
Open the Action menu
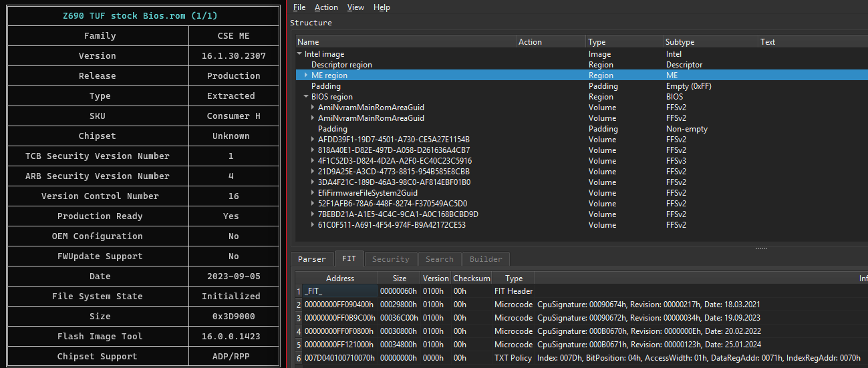click(x=326, y=7)
